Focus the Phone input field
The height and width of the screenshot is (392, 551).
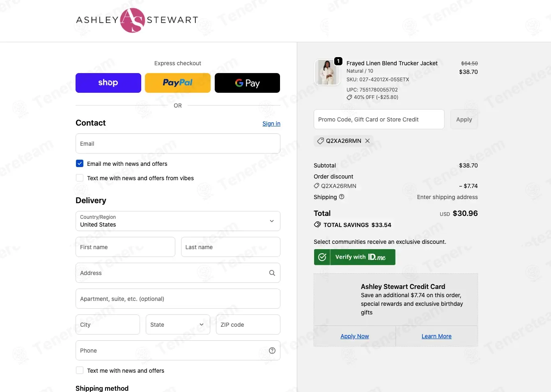point(178,351)
